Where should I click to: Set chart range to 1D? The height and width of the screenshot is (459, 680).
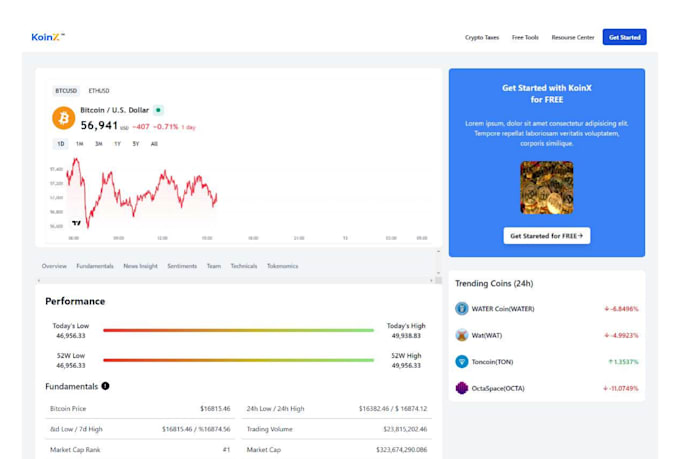point(61,144)
